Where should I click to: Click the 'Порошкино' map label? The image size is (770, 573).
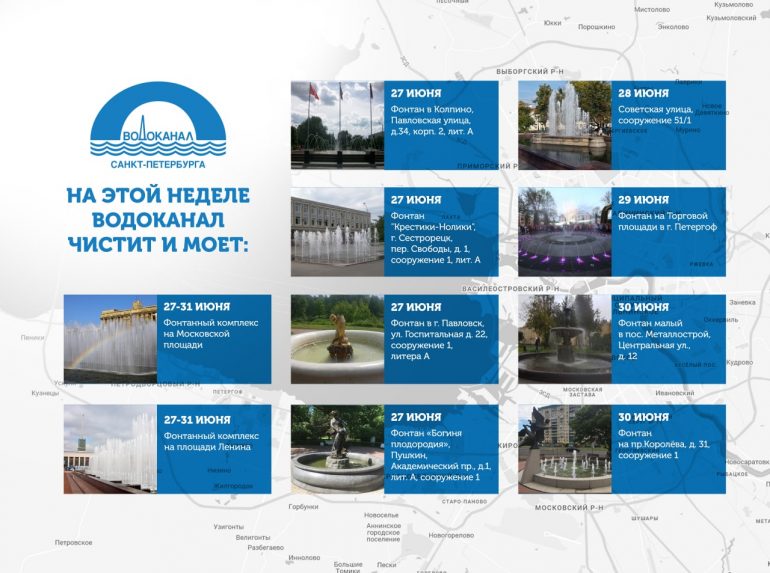point(596,27)
